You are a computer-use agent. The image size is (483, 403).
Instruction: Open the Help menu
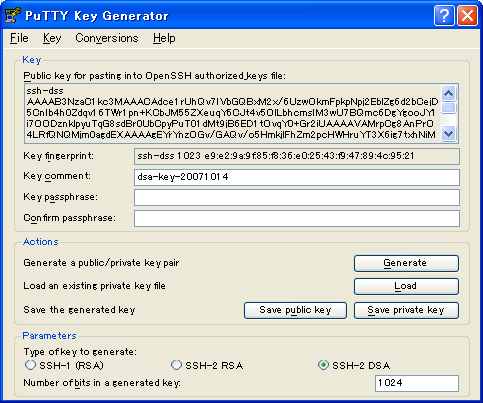click(164, 38)
